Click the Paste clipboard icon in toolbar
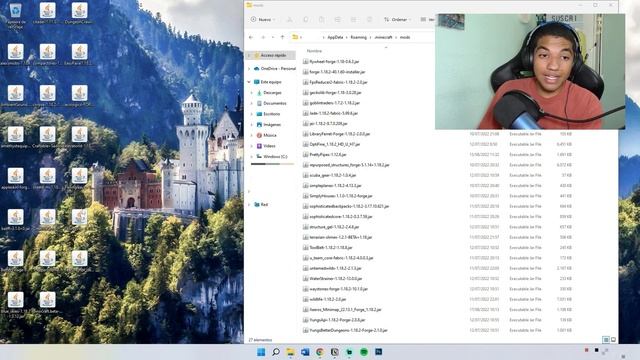Viewport: 640px width, 360px height. (322, 20)
